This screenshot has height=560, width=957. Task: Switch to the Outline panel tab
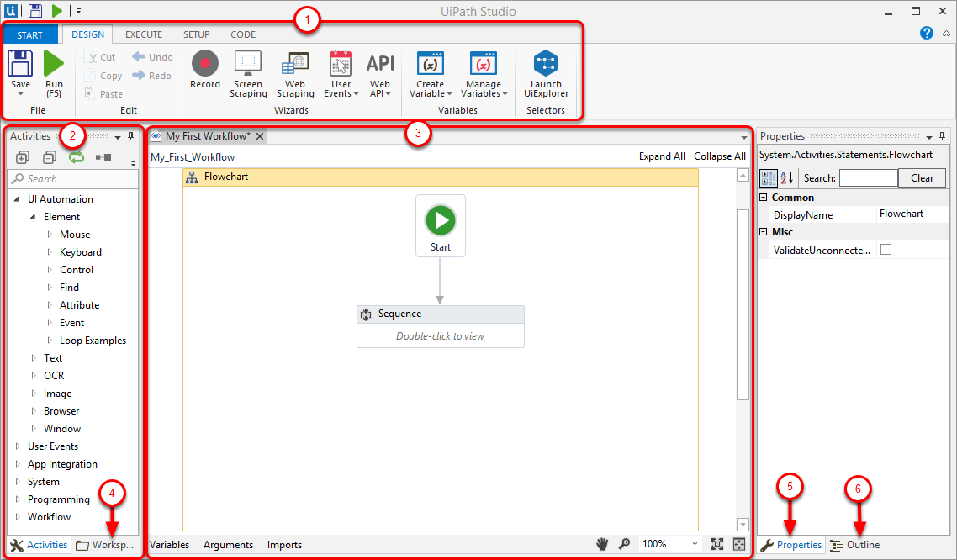click(x=855, y=545)
